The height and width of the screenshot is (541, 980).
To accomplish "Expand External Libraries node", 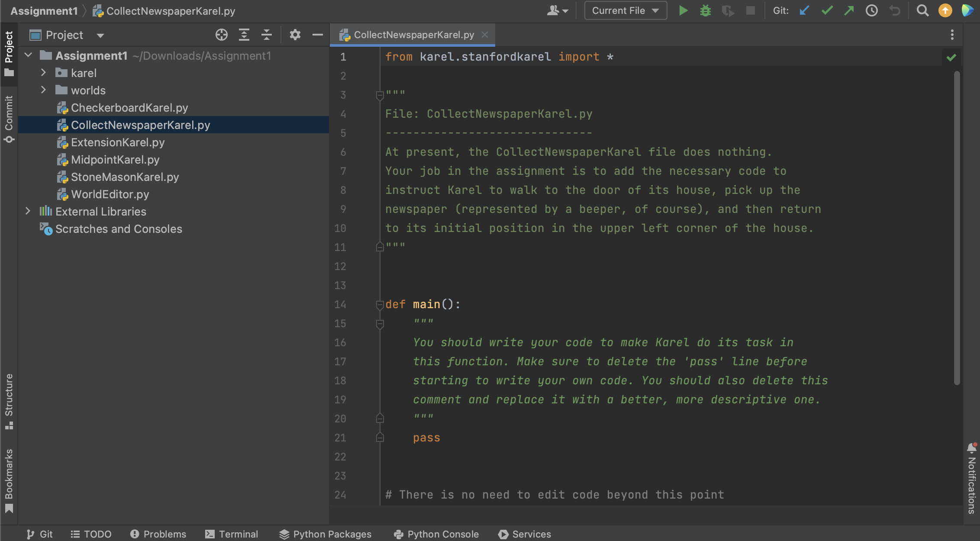I will pos(28,211).
